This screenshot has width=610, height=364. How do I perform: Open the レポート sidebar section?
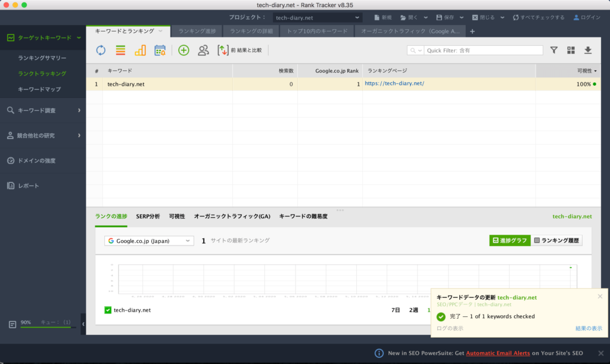43,185
